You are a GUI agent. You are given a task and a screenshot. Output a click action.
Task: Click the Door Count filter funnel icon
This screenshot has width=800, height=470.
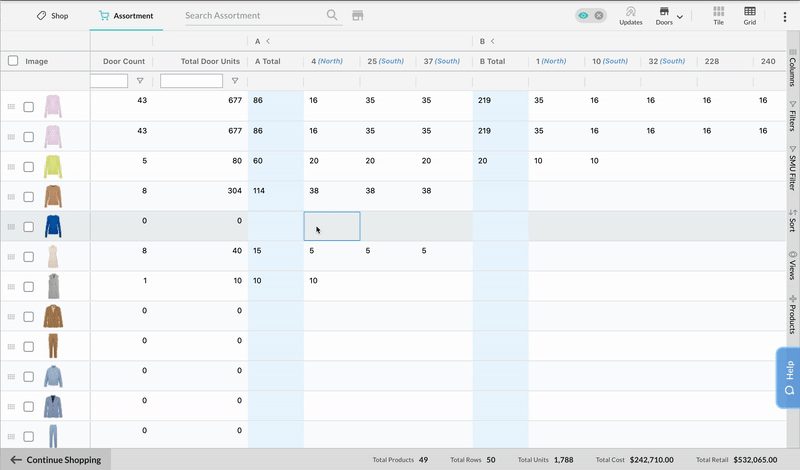coord(140,81)
